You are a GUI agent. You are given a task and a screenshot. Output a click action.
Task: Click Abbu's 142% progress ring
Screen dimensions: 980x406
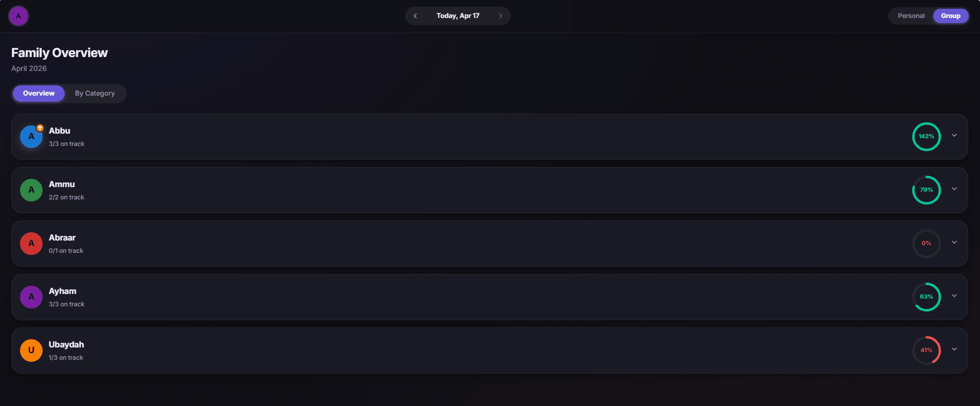(926, 137)
